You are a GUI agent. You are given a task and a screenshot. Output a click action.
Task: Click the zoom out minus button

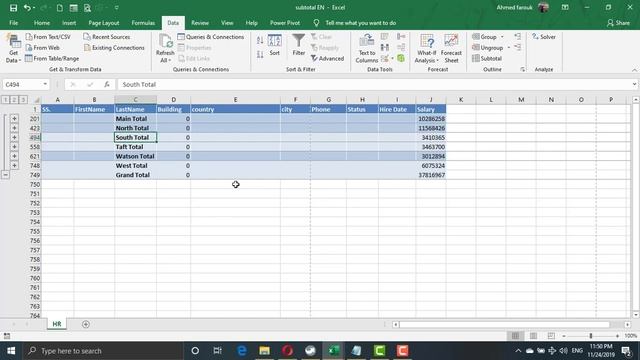click(564, 336)
